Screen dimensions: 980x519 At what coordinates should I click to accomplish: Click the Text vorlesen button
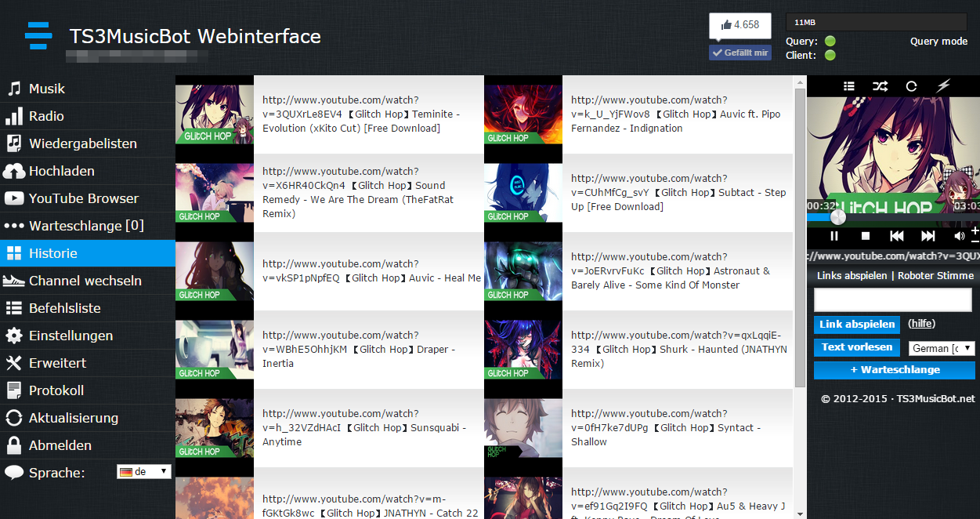click(857, 347)
